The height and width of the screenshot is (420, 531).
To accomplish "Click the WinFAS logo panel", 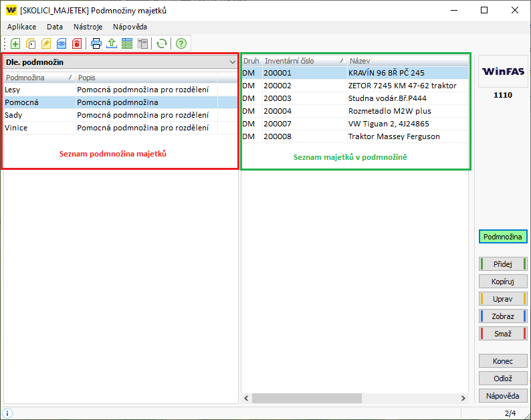I will pyautogui.click(x=503, y=72).
